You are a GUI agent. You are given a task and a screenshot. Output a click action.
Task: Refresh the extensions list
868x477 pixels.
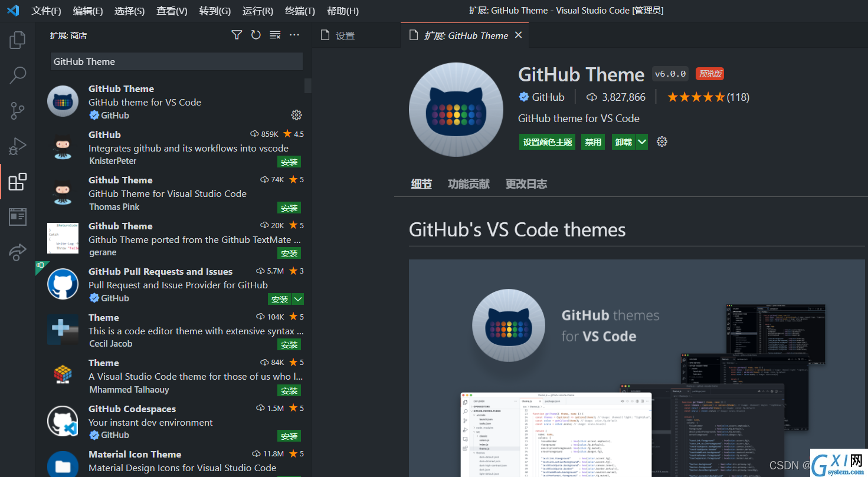coord(256,35)
